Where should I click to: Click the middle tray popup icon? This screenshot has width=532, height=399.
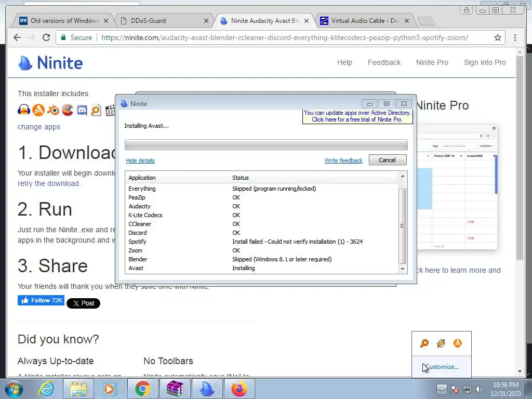[x=441, y=343]
